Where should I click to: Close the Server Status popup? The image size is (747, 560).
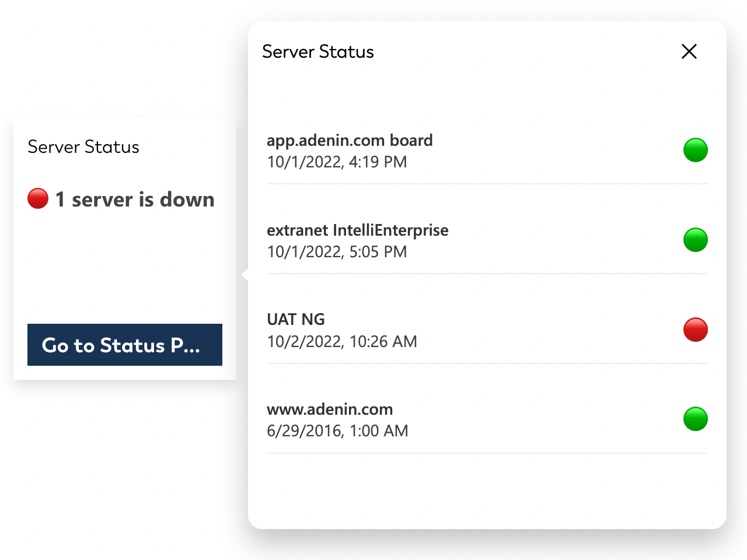(689, 51)
